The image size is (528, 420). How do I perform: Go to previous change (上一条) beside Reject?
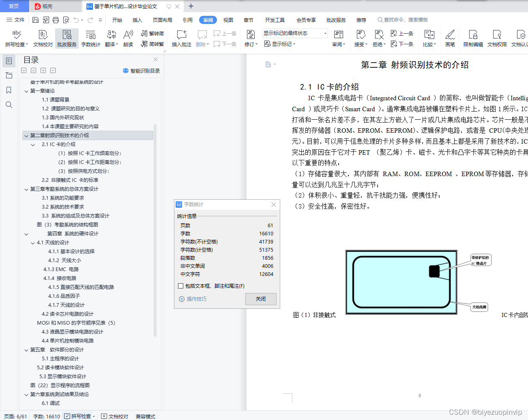click(402, 34)
